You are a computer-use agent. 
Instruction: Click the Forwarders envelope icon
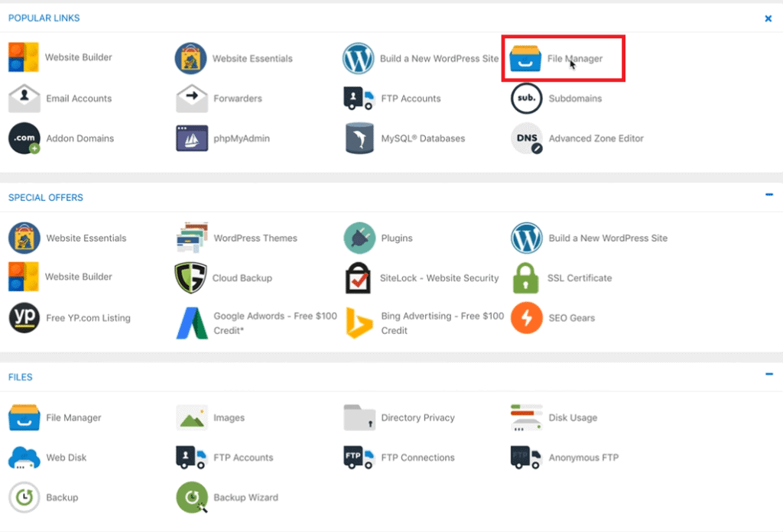pyautogui.click(x=192, y=99)
